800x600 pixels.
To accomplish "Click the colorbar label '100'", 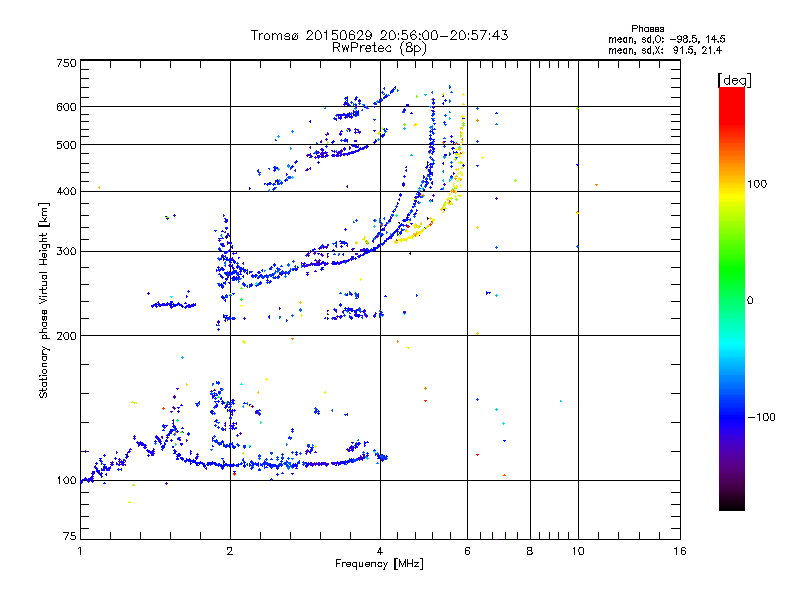I will pyautogui.click(x=757, y=184).
